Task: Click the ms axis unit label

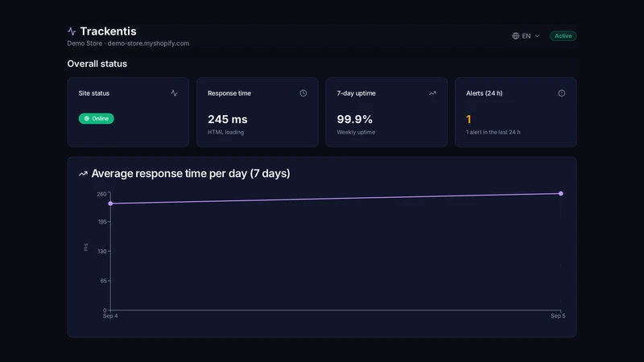Action: pyautogui.click(x=86, y=248)
